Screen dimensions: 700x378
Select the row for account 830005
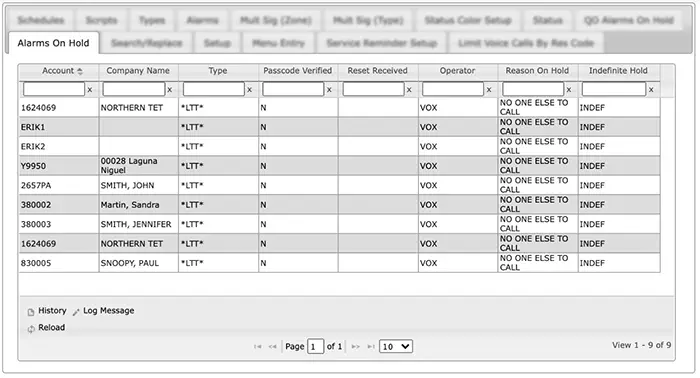click(x=339, y=263)
